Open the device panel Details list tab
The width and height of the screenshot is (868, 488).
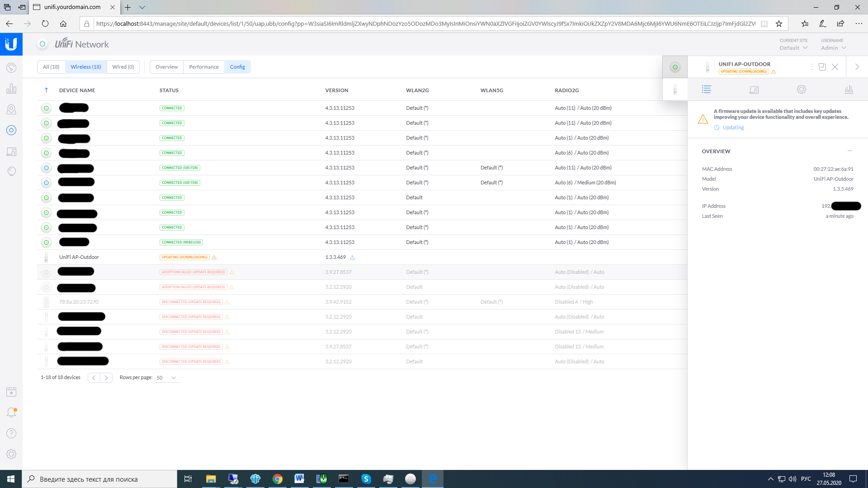pos(706,89)
